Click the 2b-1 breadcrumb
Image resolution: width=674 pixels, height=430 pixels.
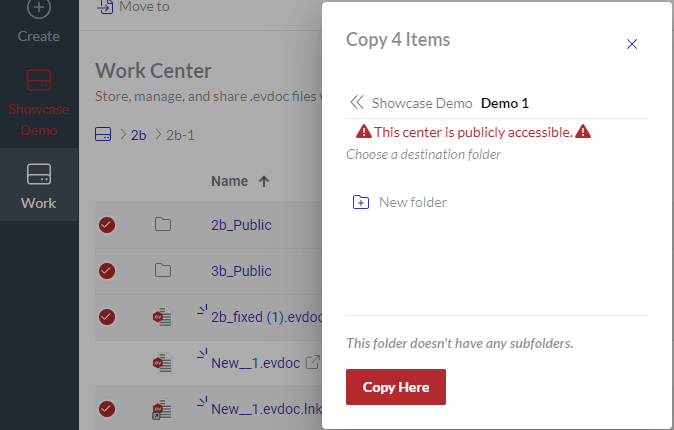tap(180, 135)
